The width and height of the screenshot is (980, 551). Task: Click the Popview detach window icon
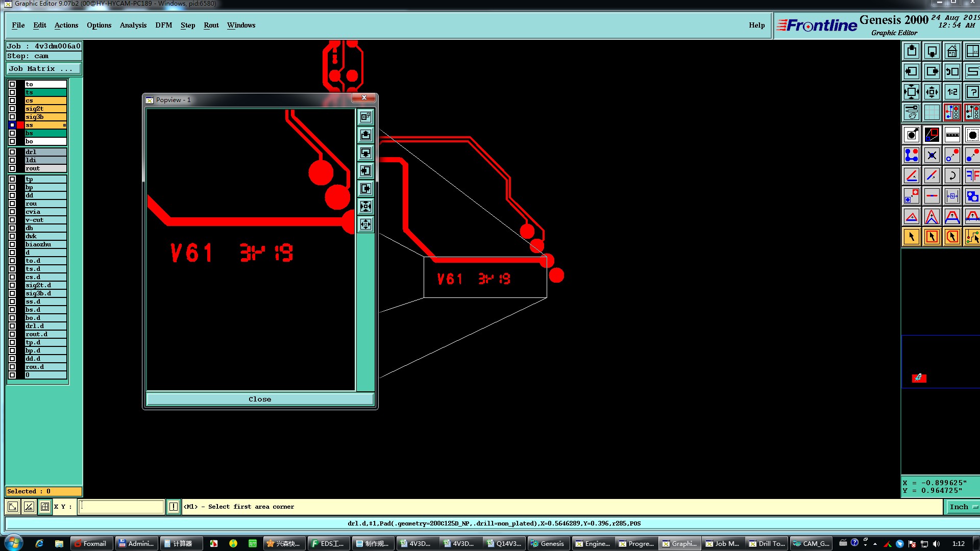365,117
